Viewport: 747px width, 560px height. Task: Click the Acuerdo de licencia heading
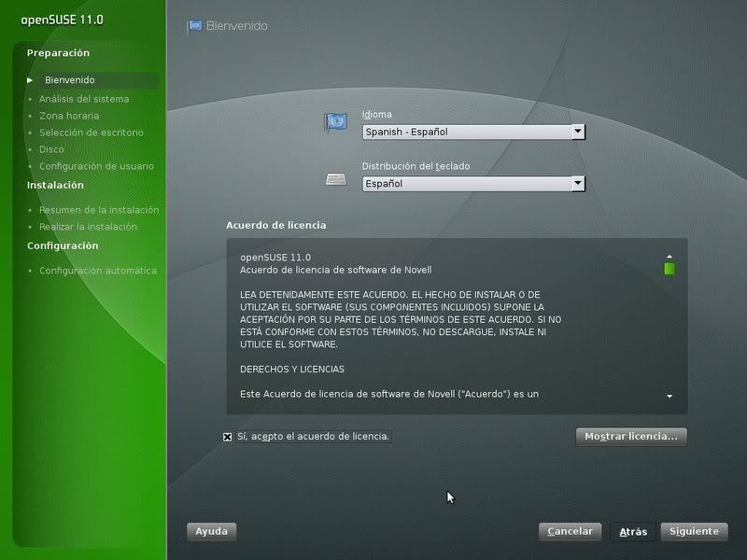[x=276, y=225]
